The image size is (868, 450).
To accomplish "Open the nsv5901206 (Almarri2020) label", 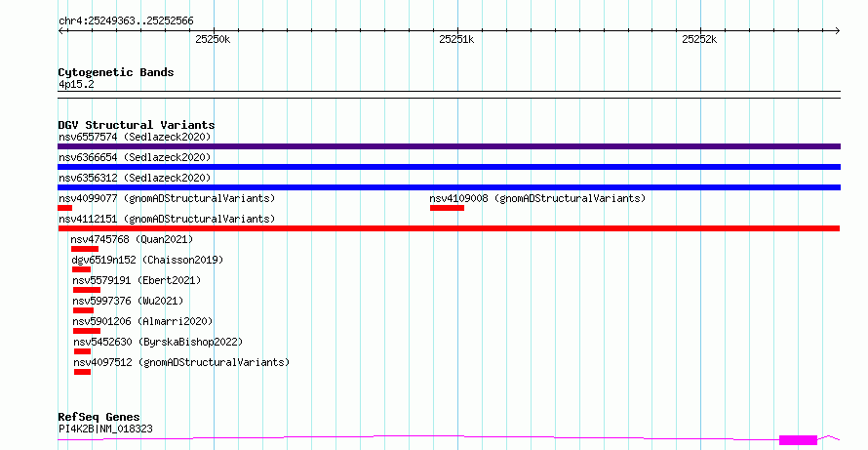I will 142,321.
